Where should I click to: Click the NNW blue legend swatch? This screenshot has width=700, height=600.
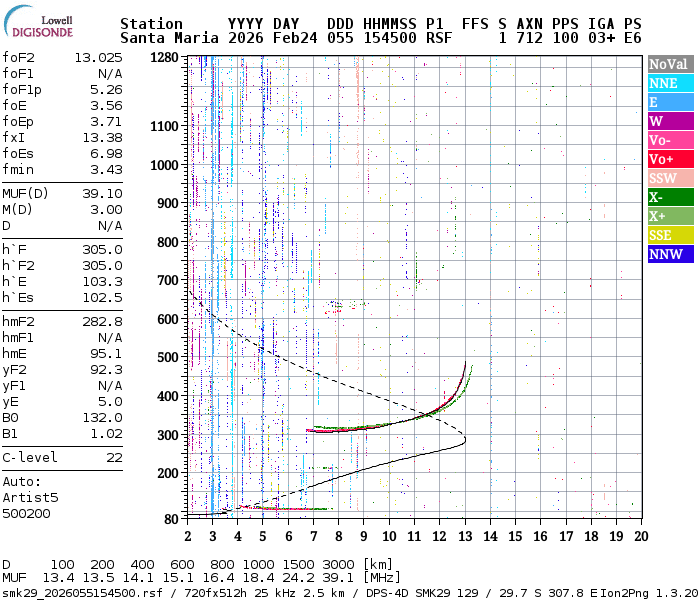pyautogui.click(x=671, y=254)
